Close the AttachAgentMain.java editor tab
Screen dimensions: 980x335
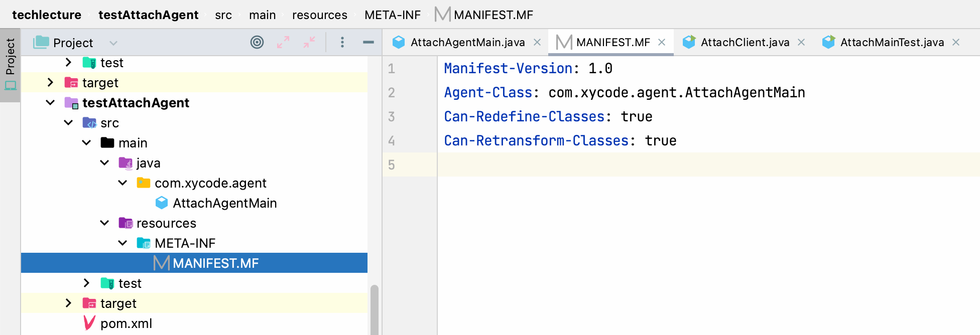tap(537, 43)
